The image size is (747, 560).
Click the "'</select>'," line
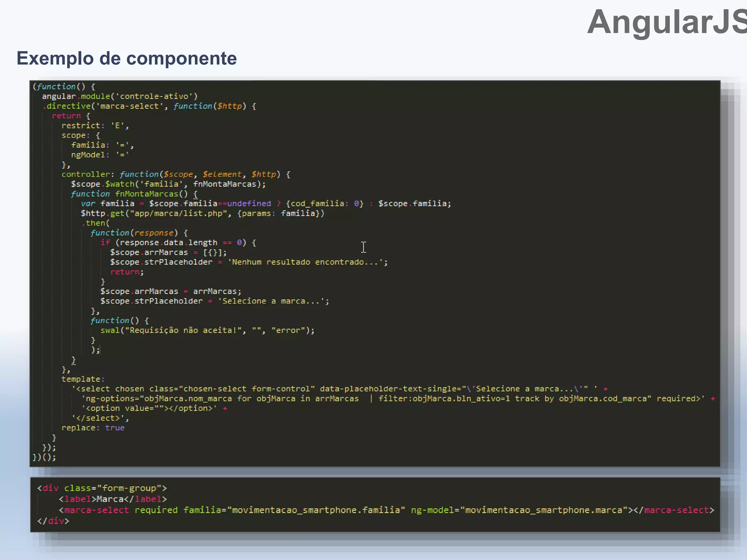[x=100, y=418]
